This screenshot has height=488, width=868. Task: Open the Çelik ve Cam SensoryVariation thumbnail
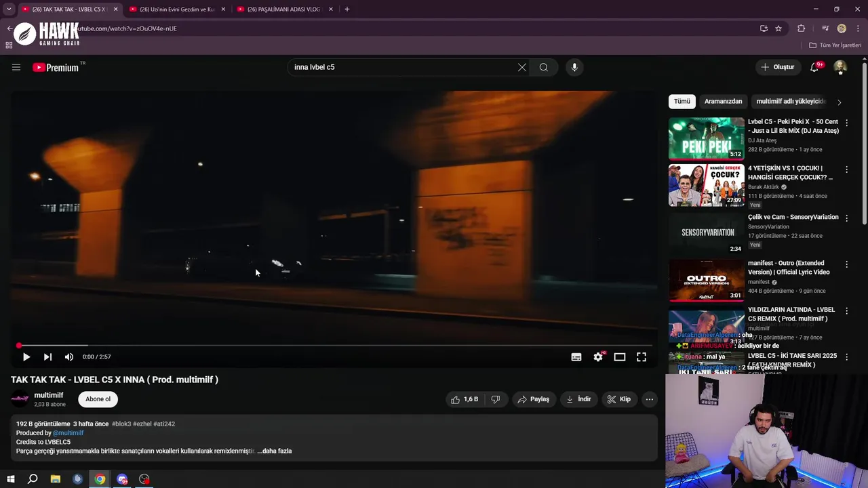(x=706, y=232)
